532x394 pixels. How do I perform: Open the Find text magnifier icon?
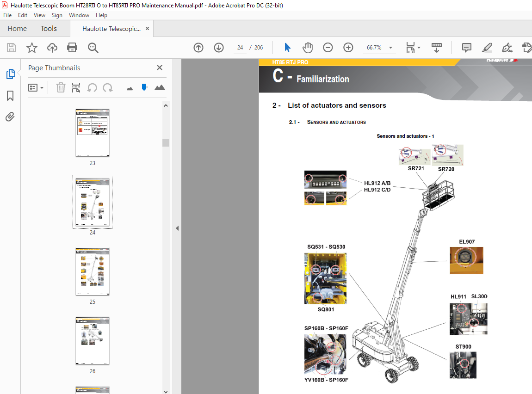(93, 48)
